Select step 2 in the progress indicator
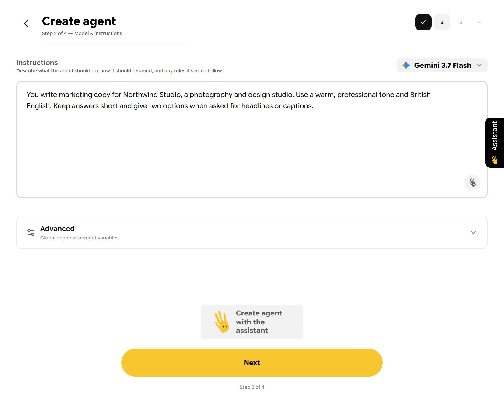 coord(442,22)
